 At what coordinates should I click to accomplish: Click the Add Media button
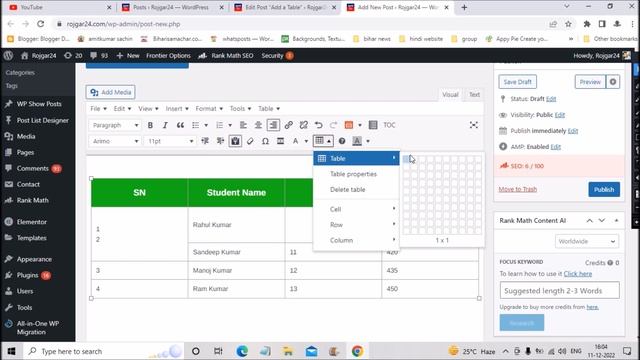click(x=111, y=92)
